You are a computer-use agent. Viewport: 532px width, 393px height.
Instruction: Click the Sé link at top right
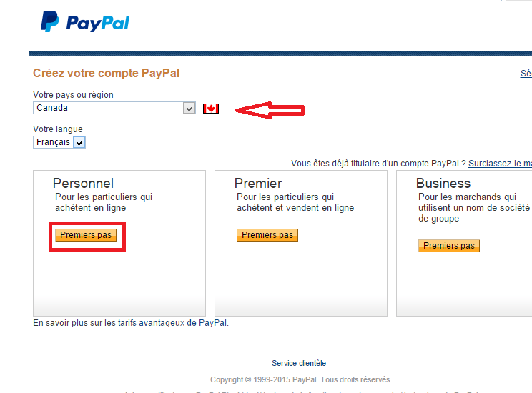(x=526, y=74)
